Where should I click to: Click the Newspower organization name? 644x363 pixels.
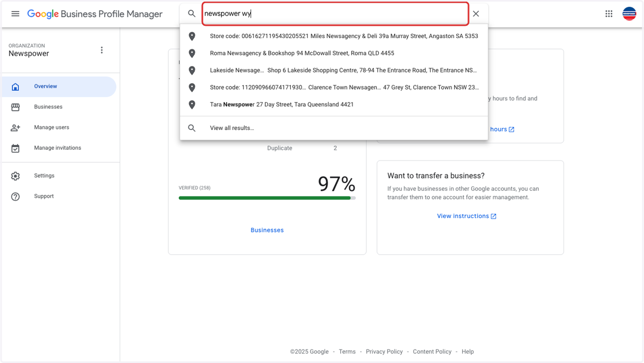[x=29, y=54]
